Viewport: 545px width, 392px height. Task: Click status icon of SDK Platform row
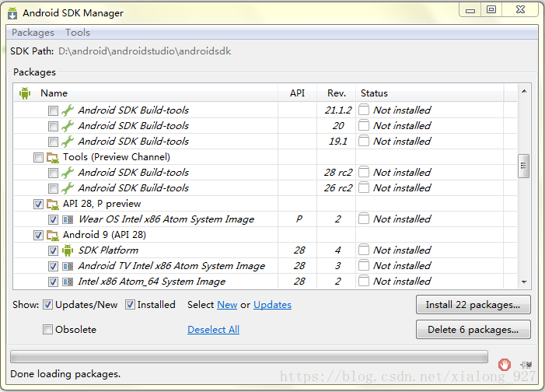(364, 250)
